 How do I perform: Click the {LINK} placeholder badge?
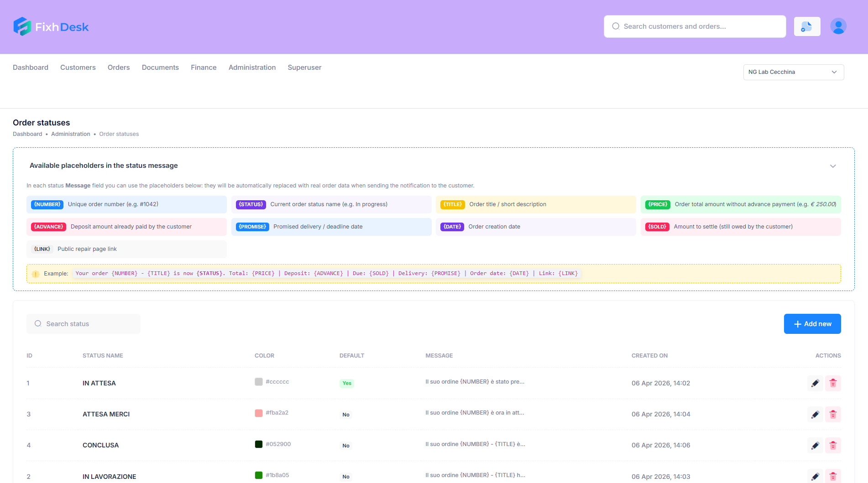pyautogui.click(x=42, y=249)
